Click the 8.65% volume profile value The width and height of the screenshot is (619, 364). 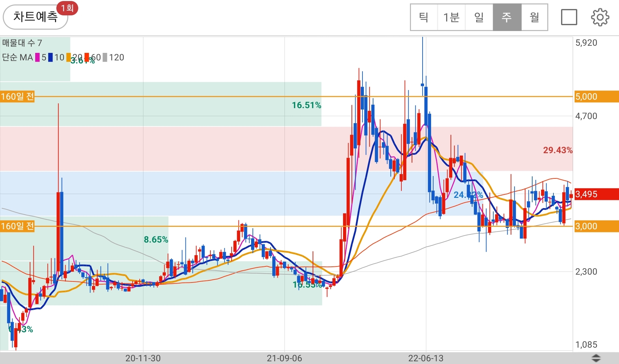pos(156,239)
